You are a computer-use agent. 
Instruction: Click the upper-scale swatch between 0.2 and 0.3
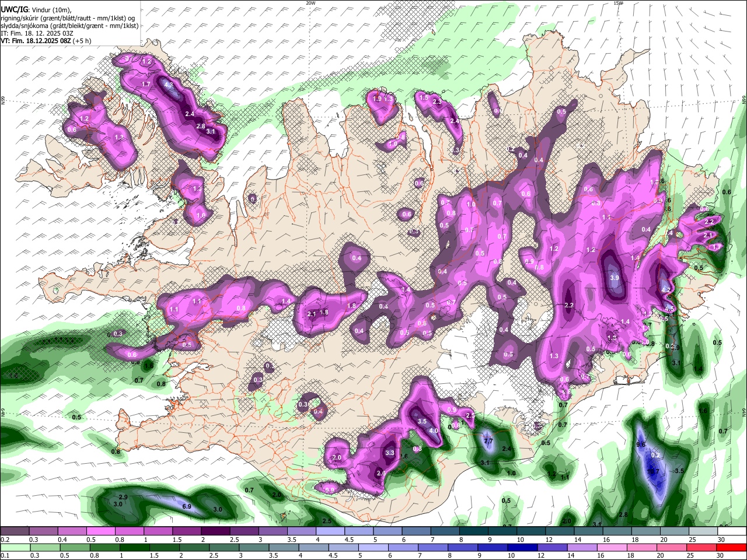(15, 531)
